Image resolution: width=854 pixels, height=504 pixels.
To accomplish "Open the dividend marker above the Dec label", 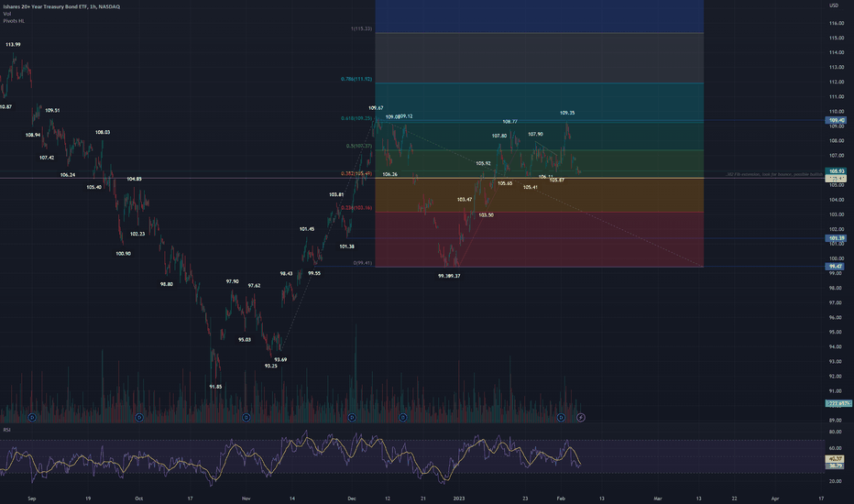I will 352,417.
